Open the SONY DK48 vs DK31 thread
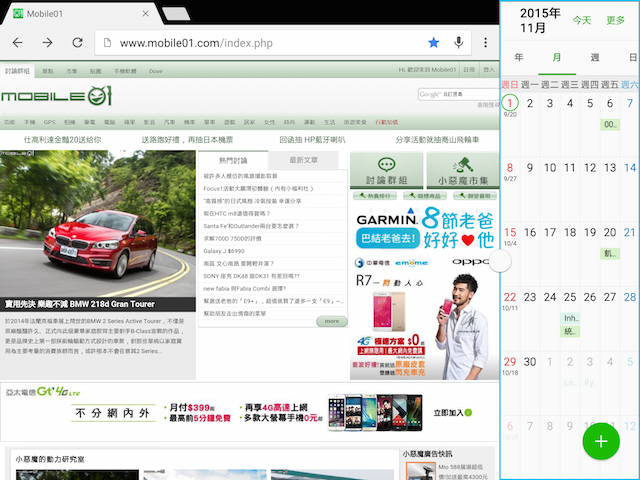The width and height of the screenshot is (640, 480). [251, 276]
